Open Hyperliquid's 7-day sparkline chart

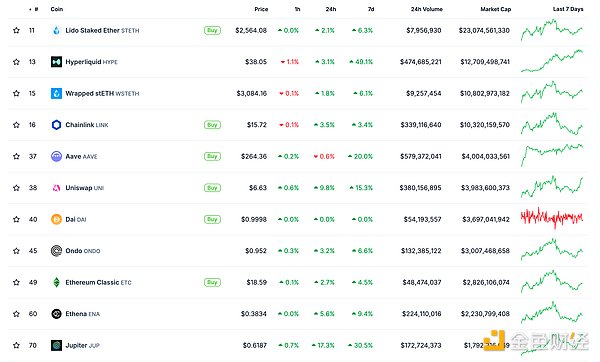pos(551,61)
